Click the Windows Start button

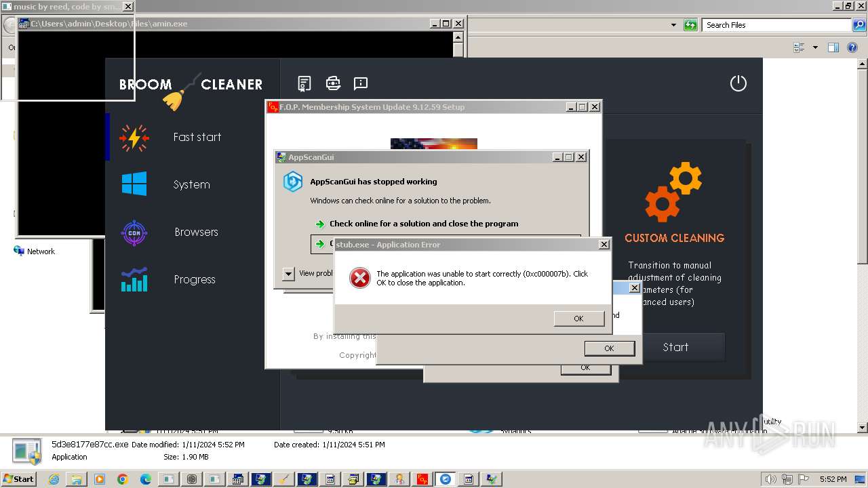tap(19, 479)
